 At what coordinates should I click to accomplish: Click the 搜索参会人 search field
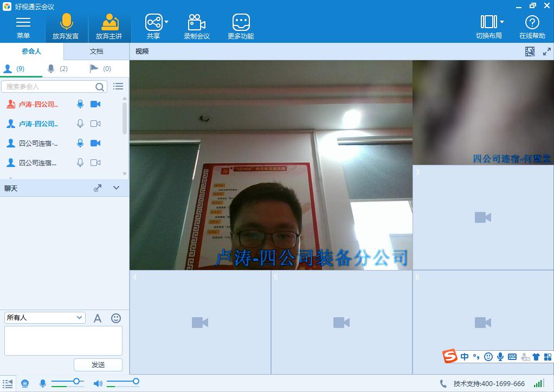click(49, 87)
